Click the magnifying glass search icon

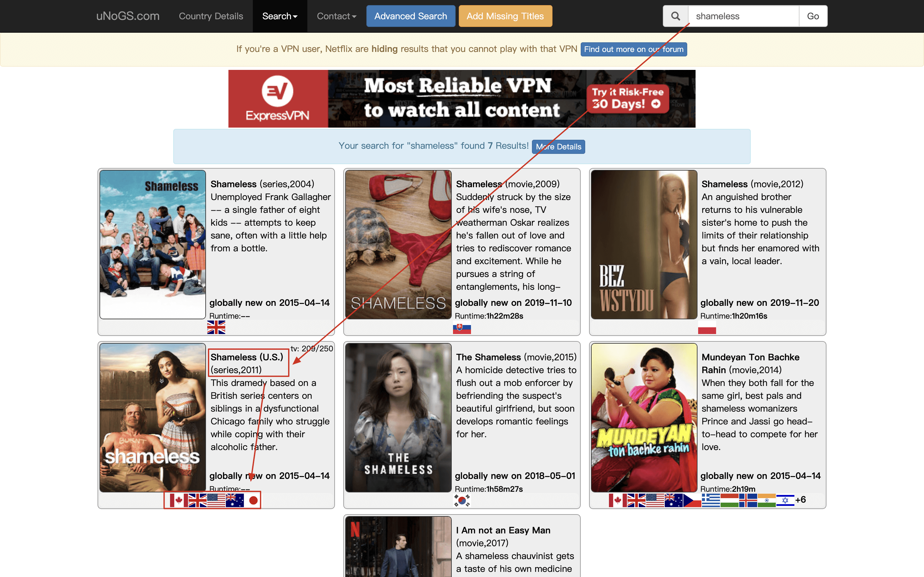(675, 16)
